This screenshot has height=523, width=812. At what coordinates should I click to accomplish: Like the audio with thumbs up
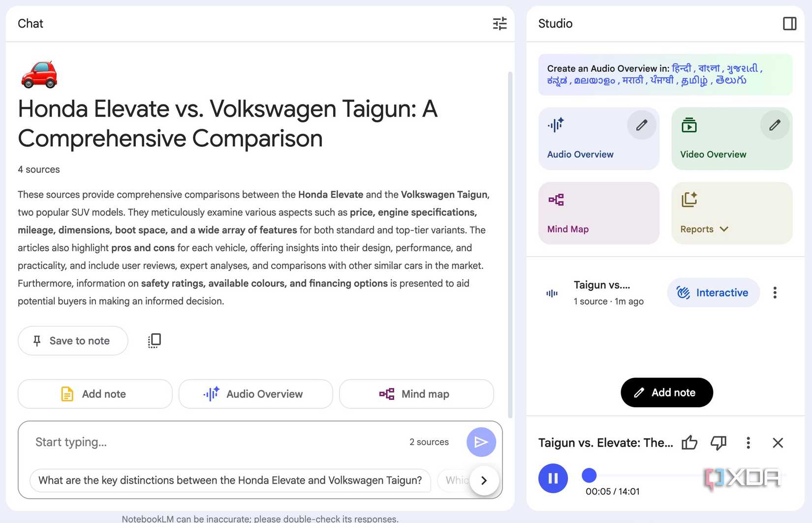(689, 443)
